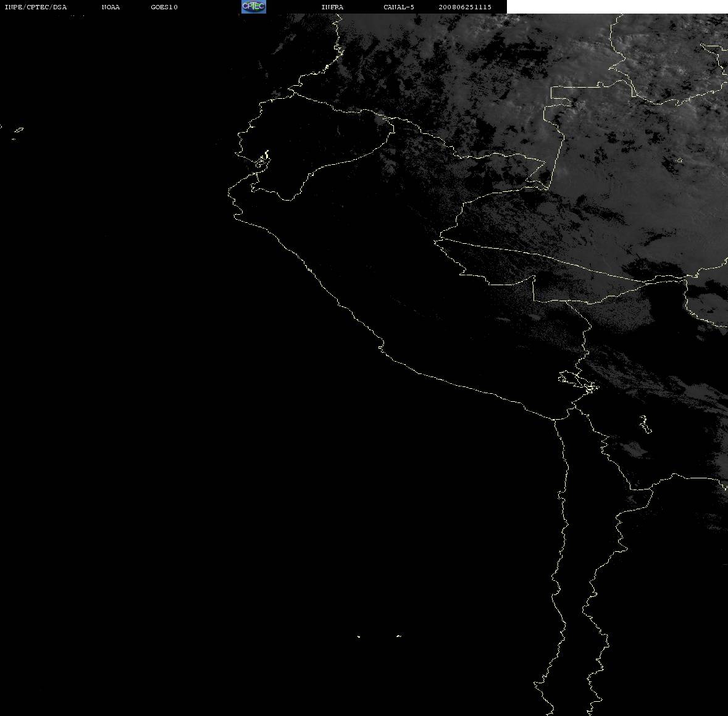Click the rectangular border notch in upper right

561,93
